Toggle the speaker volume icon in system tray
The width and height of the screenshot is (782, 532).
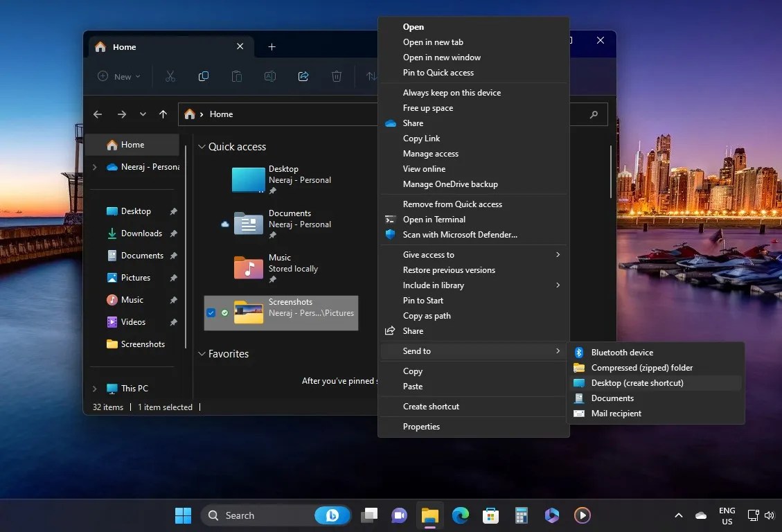coord(769,515)
